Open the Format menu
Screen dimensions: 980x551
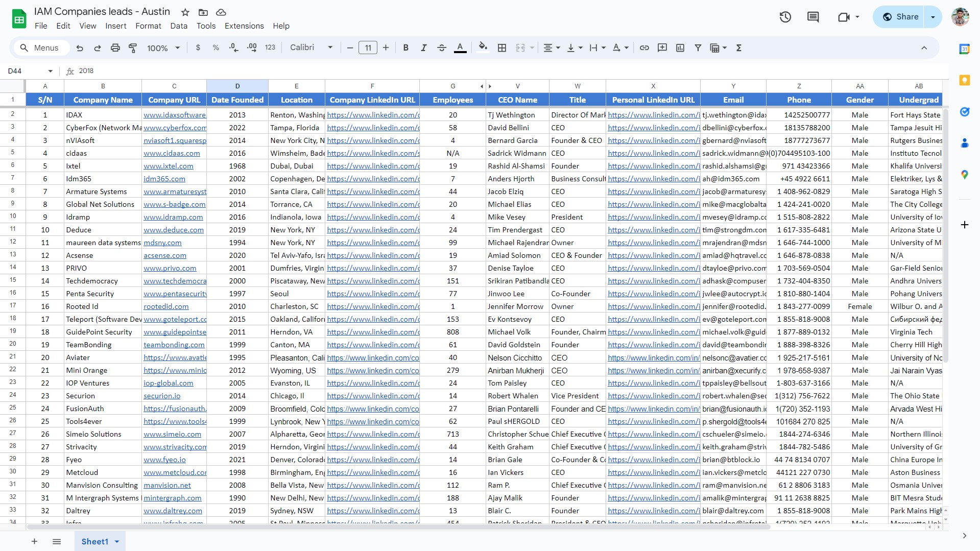pyautogui.click(x=148, y=26)
